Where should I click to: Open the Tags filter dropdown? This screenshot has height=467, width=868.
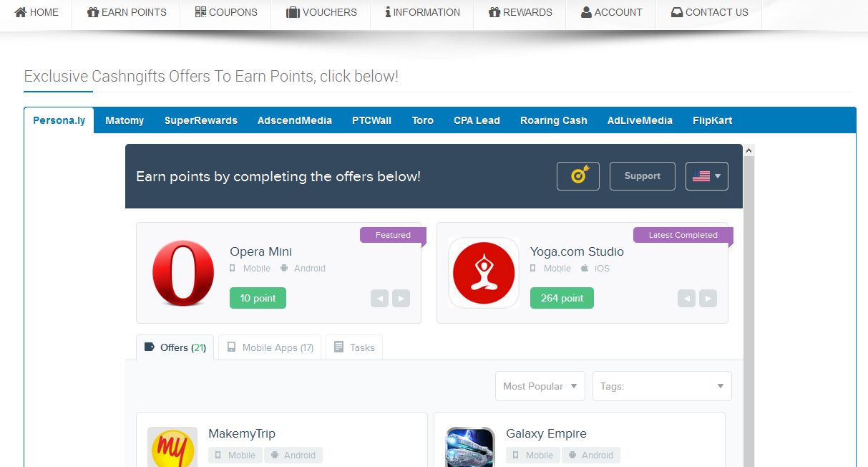point(662,386)
